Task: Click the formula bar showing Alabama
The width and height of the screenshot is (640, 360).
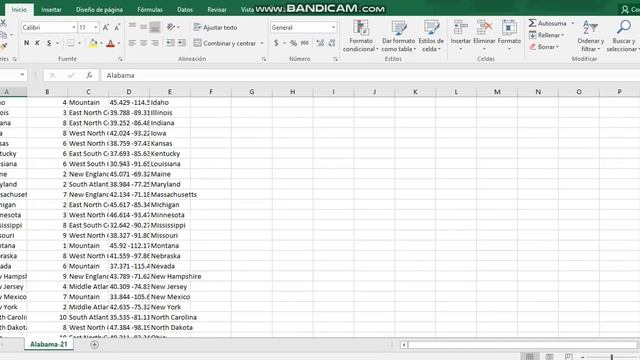Action: tap(371, 75)
